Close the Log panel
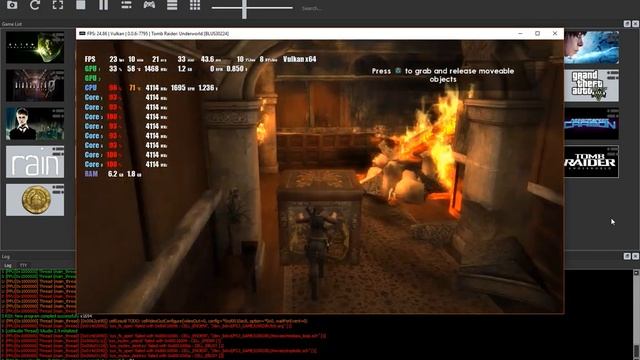 636,256
